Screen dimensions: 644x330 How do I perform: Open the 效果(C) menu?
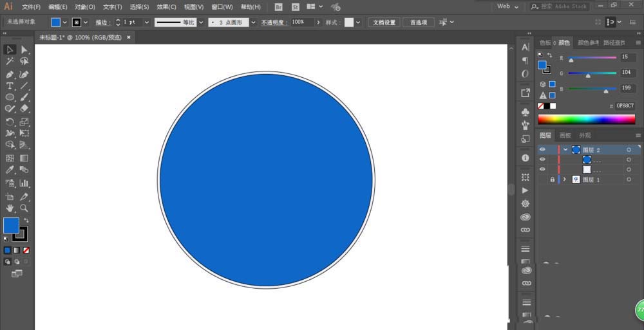pos(166,6)
